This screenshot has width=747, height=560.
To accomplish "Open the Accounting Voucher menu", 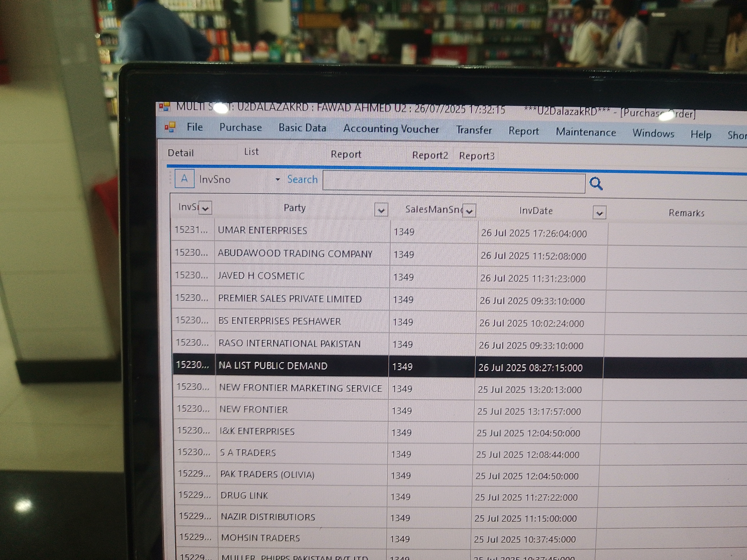I will tap(391, 129).
